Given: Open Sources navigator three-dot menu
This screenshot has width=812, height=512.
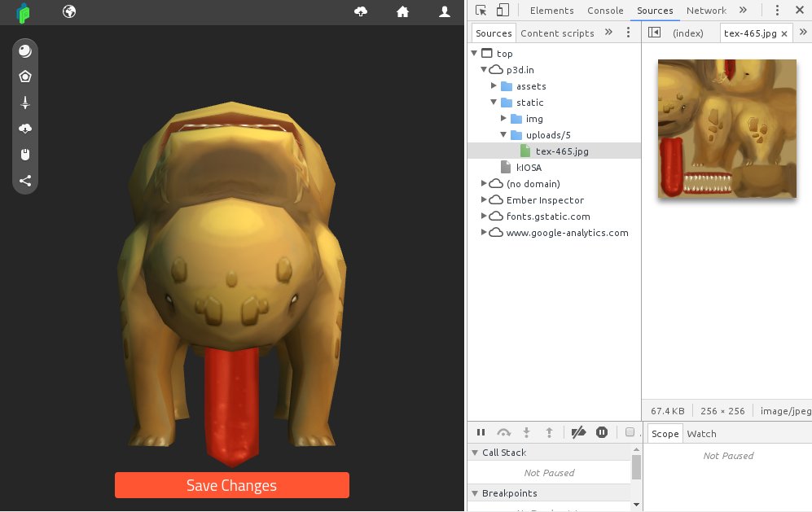Looking at the screenshot, I should (628, 32).
